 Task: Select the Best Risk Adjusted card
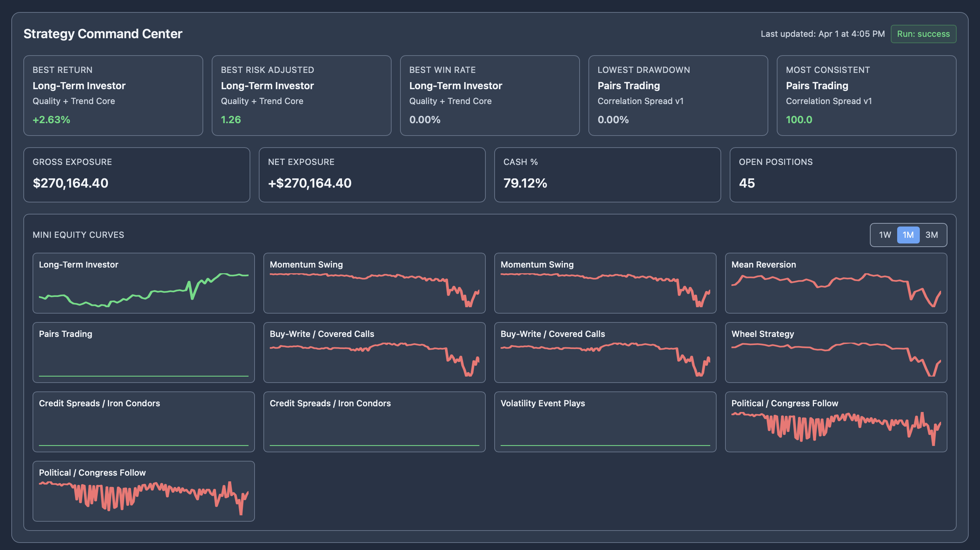pyautogui.click(x=301, y=96)
